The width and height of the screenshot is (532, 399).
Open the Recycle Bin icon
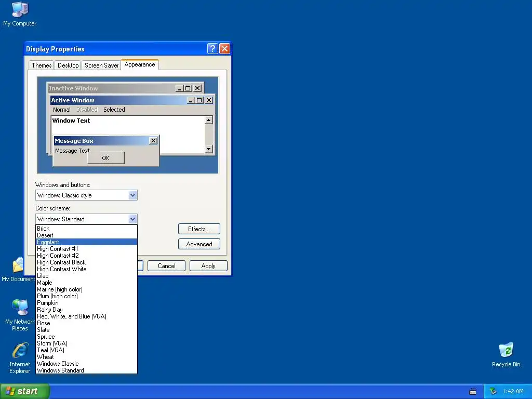[x=506, y=354]
